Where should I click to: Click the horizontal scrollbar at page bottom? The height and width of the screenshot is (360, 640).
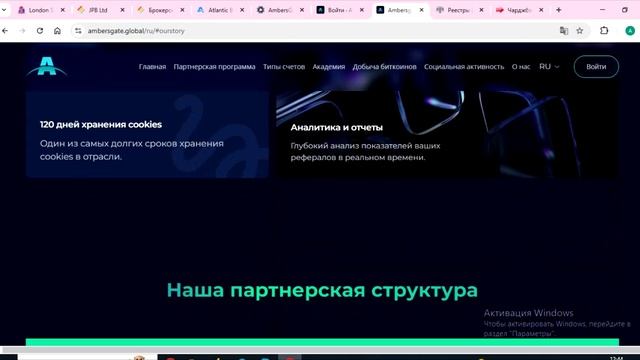click(x=320, y=349)
